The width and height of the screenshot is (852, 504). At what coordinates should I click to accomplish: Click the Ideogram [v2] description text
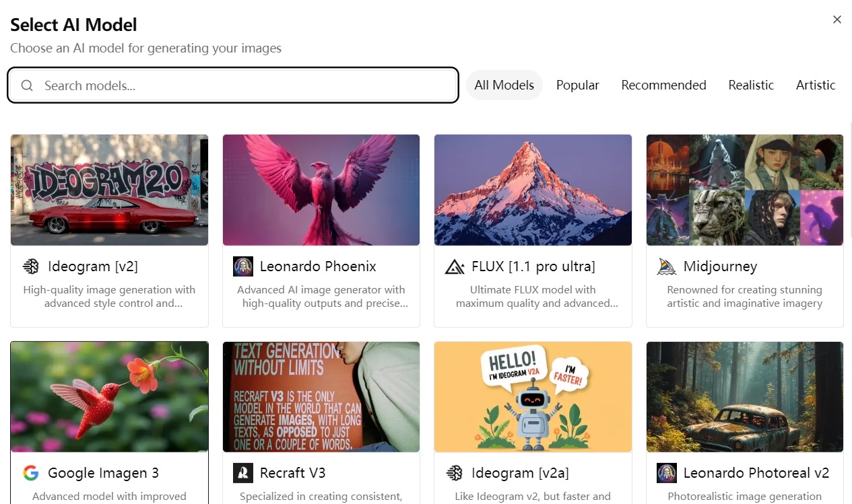point(109,296)
